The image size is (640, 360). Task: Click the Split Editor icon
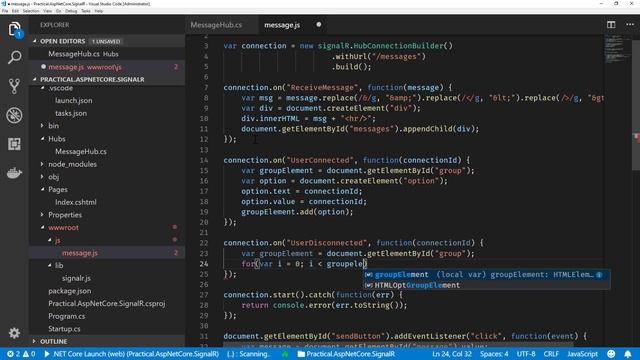click(611, 24)
